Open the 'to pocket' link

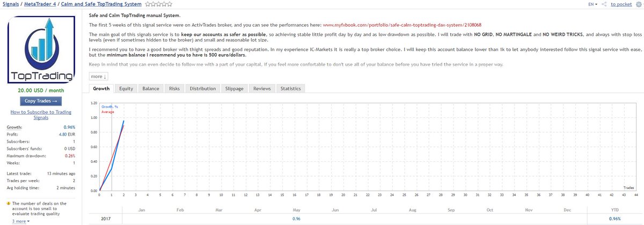[x=621, y=4]
